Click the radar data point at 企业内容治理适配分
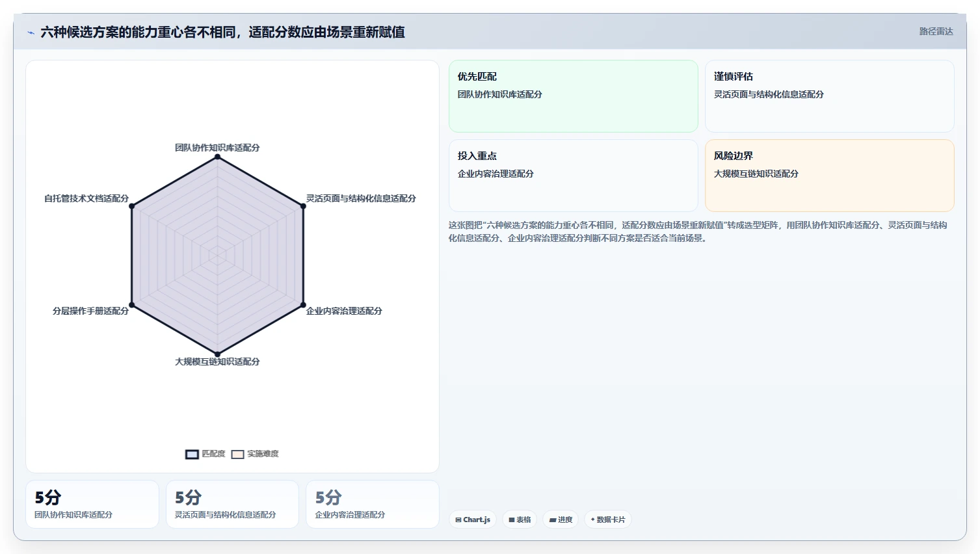This screenshot has height=554, width=980. [x=303, y=305]
